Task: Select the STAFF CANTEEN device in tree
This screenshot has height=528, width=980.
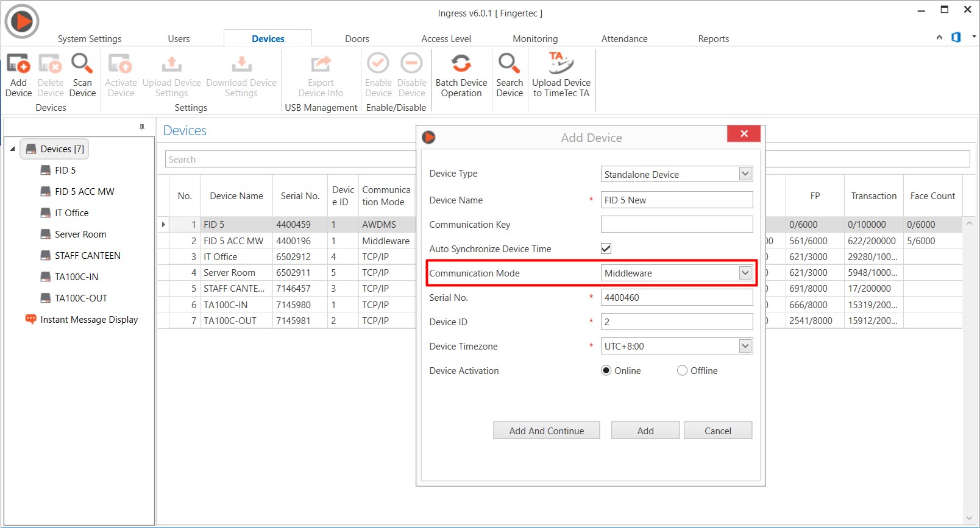Action: [x=87, y=256]
